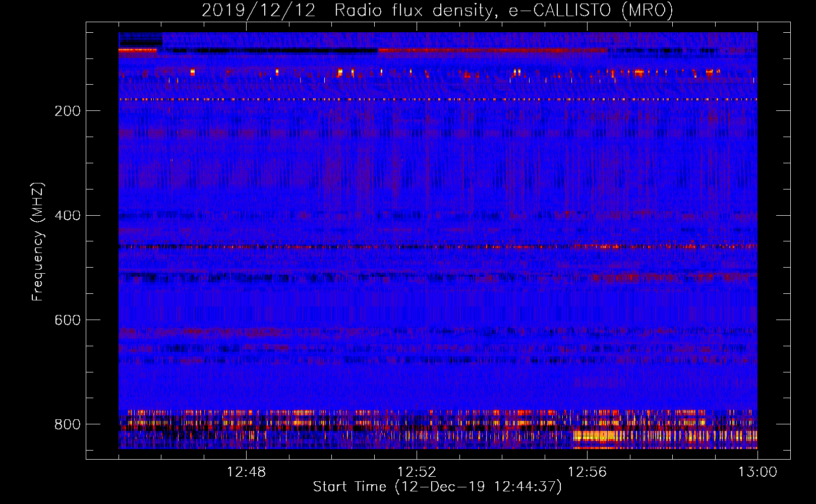Click the dotted orange line near 180 MHz

pos(438,100)
